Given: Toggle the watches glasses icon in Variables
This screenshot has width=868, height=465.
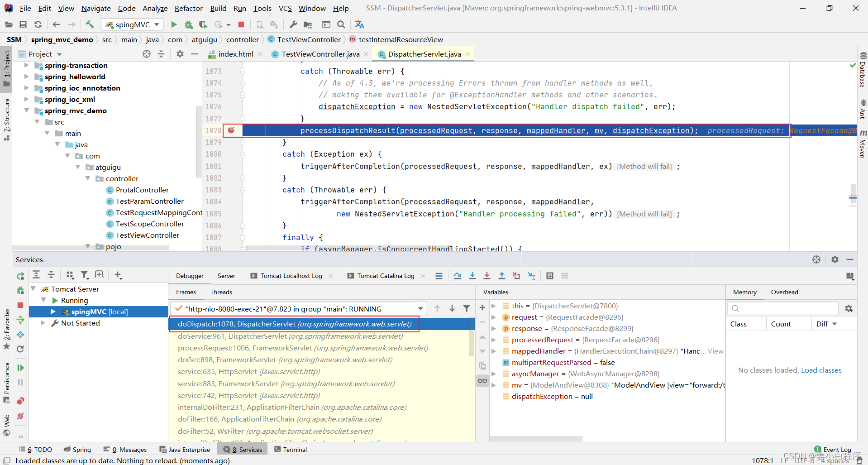Looking at the screenshot, I should coord(482,381).
